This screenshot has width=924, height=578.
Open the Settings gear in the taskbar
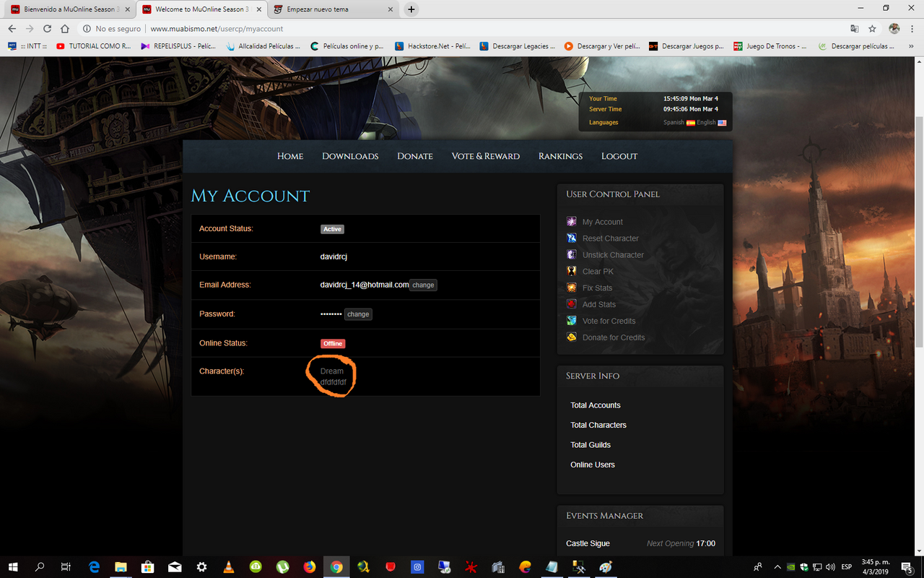[201, 567]
